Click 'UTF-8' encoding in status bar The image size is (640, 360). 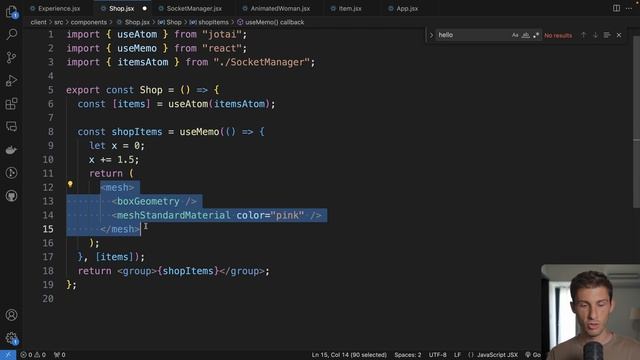(437, 355)
